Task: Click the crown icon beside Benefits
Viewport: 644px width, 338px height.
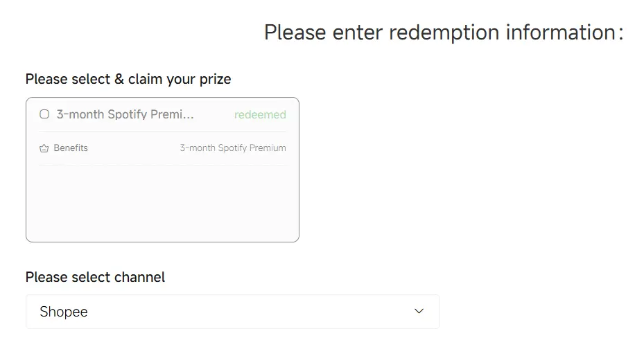Action: [44, 148]
